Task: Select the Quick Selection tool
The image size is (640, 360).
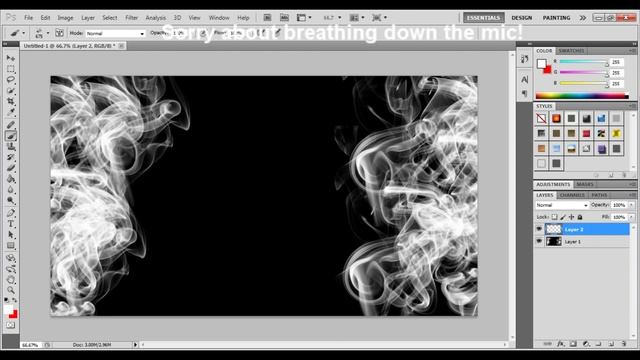Action: [11, 90]
